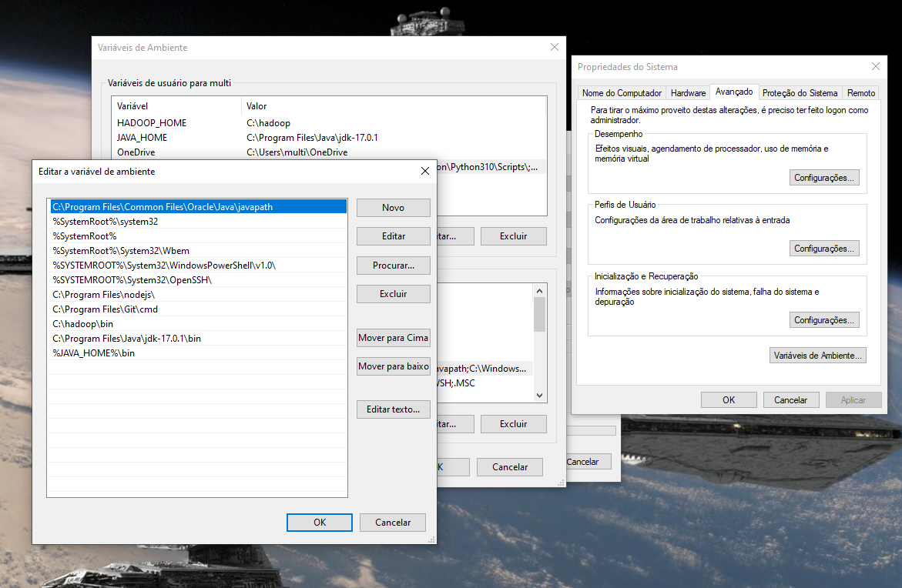This screenshot has height=588, width=902.
Task: Open Desempenho Configurações... button
Action: point(823,178)
